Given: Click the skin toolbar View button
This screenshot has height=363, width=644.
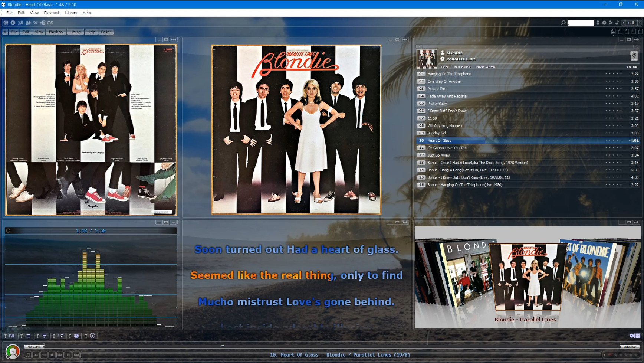Looking at the screenshot, I should 39,32.
